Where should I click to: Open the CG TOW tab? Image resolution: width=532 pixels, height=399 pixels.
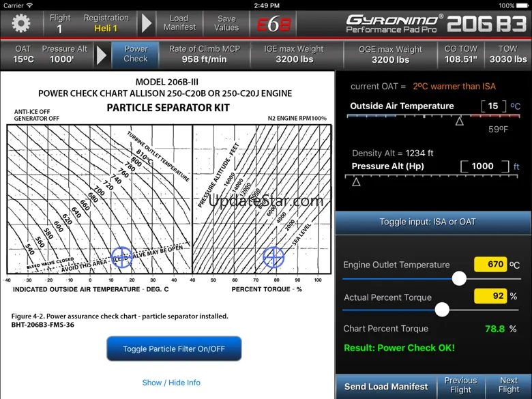pos(461,55)
